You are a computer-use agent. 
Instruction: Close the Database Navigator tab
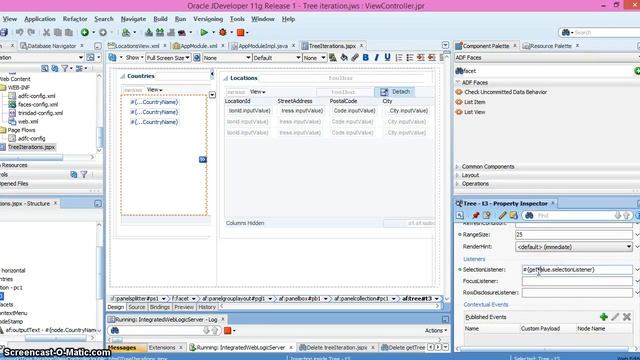[82, 46]
